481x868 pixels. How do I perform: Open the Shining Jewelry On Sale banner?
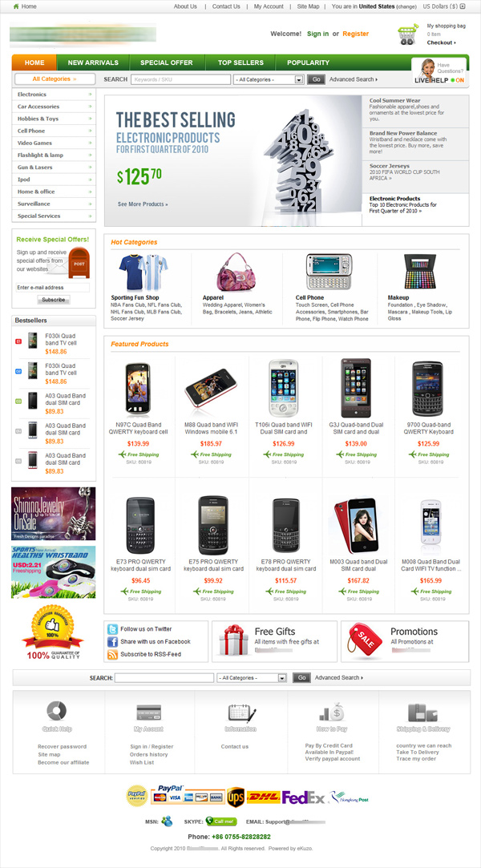(53, 514)
